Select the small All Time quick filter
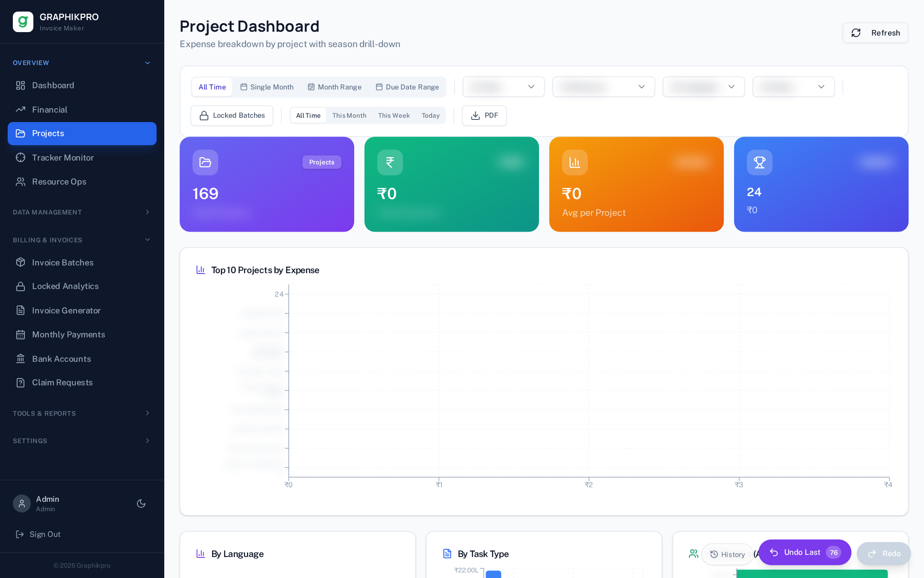924x578 pixels. [x=308, y=116]
